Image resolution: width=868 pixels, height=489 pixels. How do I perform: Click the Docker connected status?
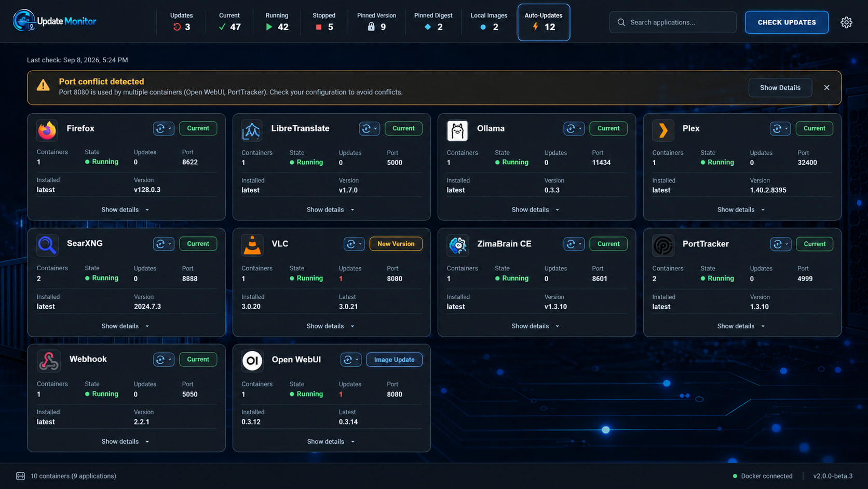click(x=762, y=476)
